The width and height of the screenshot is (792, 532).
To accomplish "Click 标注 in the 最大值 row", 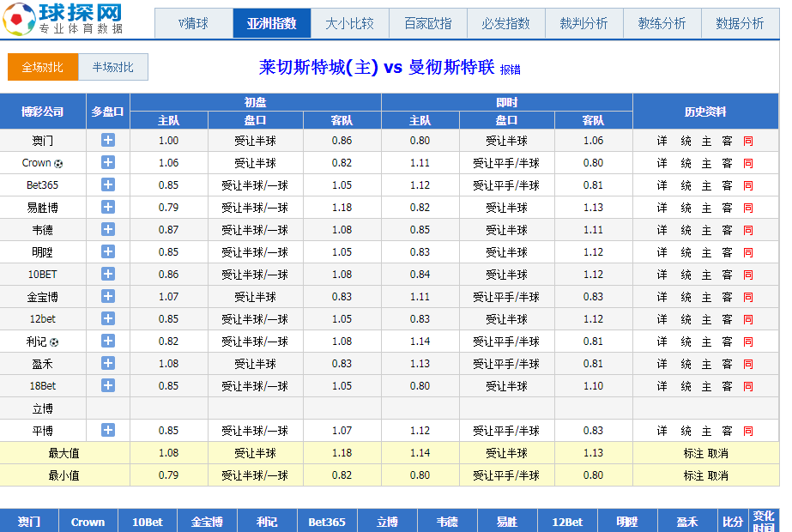I will point(693,453).
